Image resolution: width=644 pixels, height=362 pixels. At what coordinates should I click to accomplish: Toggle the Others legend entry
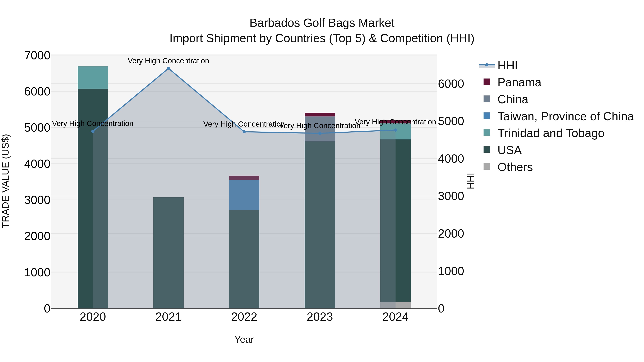tap(508, 167)
